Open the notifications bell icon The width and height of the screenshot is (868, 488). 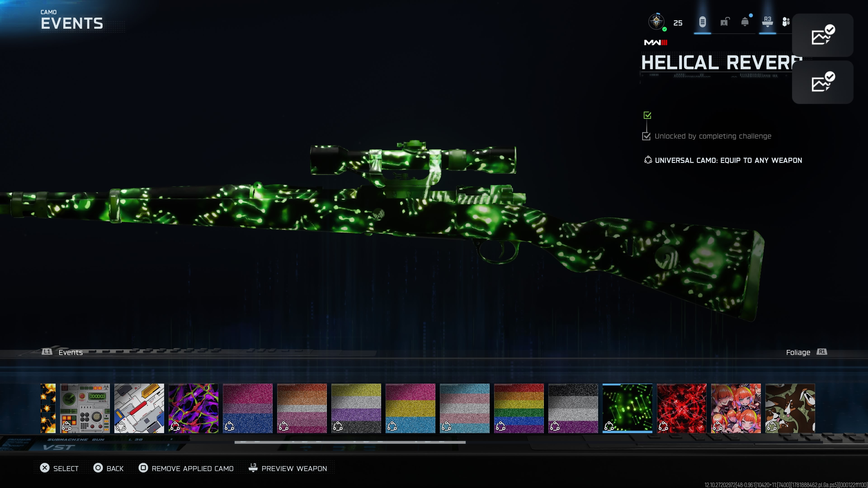click(745, 22)
